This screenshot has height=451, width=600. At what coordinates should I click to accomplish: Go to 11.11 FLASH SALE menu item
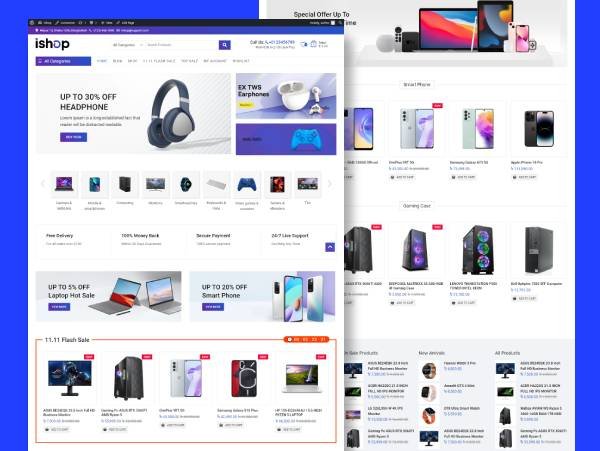coord(159,61)
